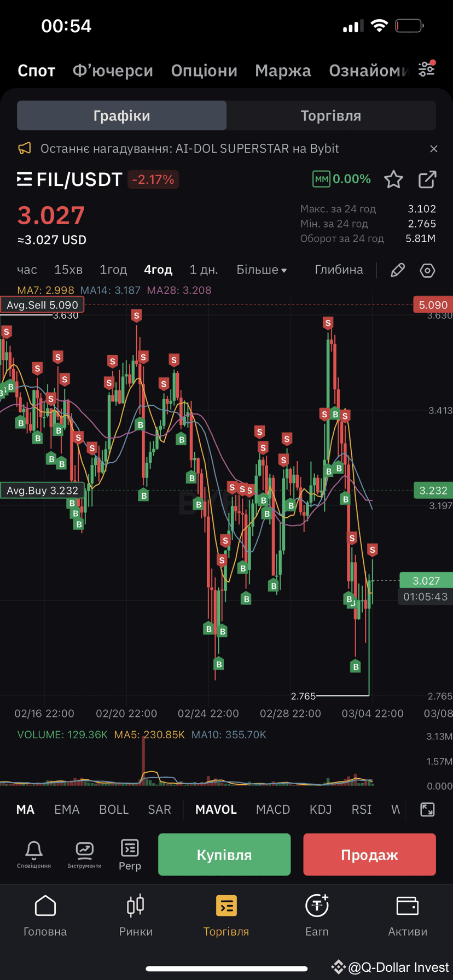Select the MAVOL sub-indicator
The height and width of the screenshot is (980, 453).
pyautogui.click(x=216, y=809)
